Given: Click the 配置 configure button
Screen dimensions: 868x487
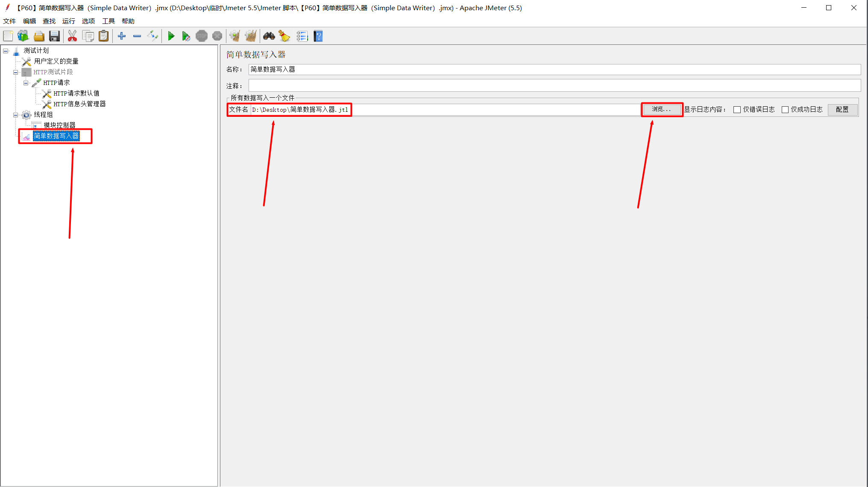Looking at the screenshot, I should (x=842, y=110).
